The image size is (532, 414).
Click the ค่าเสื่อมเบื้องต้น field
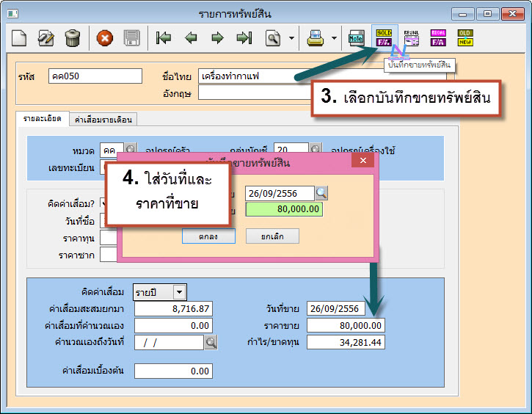click(x=173, y=371)
